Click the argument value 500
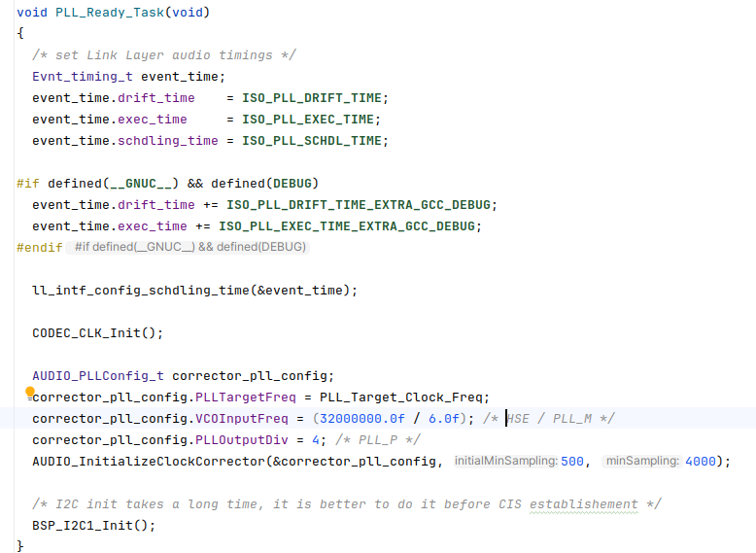 click(x=572, y=461)
